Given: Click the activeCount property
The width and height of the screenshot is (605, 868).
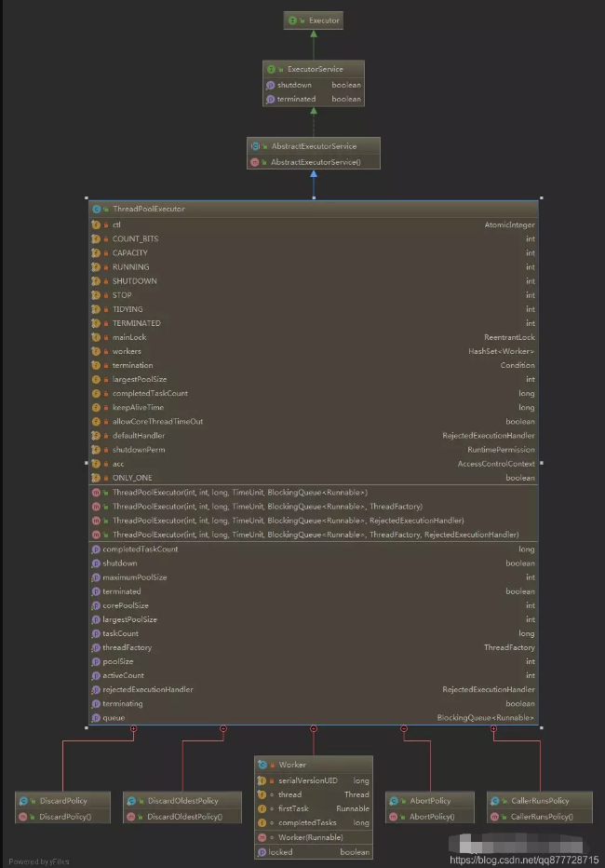Looking at the screenshot, I should 123,675.
